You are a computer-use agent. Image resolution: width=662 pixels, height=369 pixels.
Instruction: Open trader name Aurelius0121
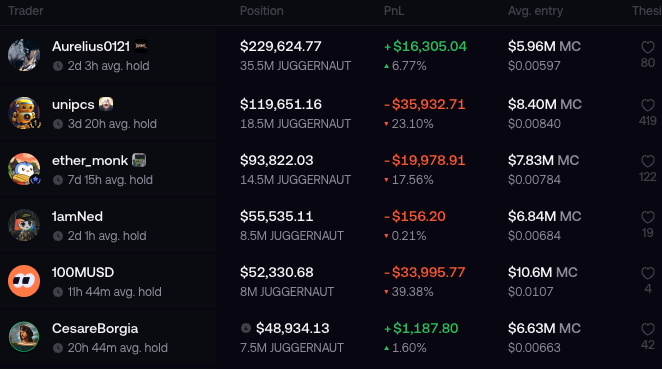91,46
